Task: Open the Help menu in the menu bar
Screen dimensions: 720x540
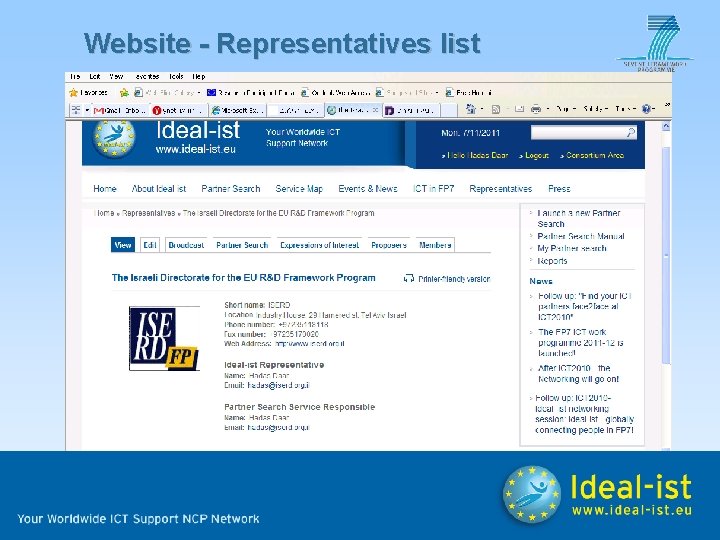Action: 198,77
